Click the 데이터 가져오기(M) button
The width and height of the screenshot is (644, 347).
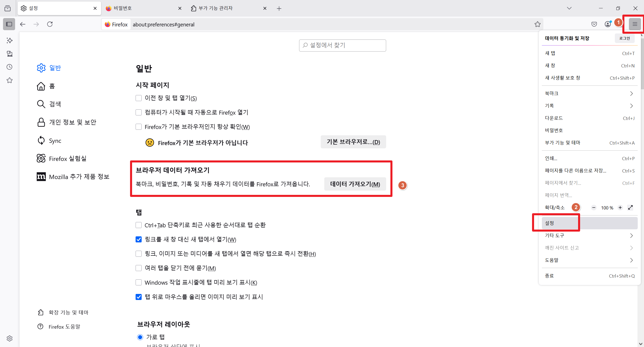pyautogui.click(x=355, y=184)
